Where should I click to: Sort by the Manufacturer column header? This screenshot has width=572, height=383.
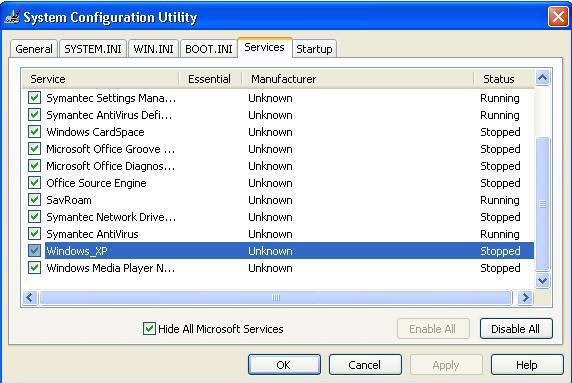(x=358, y=79)
